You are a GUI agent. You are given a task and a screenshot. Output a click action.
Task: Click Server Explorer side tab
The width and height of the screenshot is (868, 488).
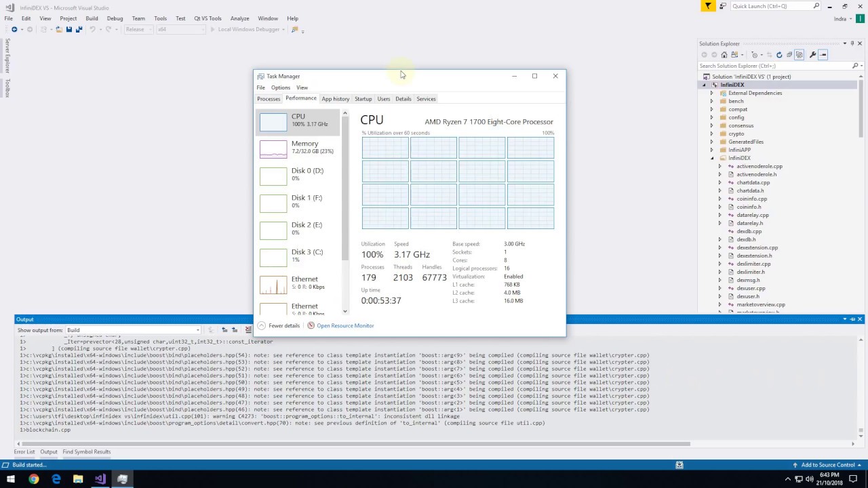pyautogui.click(x=7, y=56)
